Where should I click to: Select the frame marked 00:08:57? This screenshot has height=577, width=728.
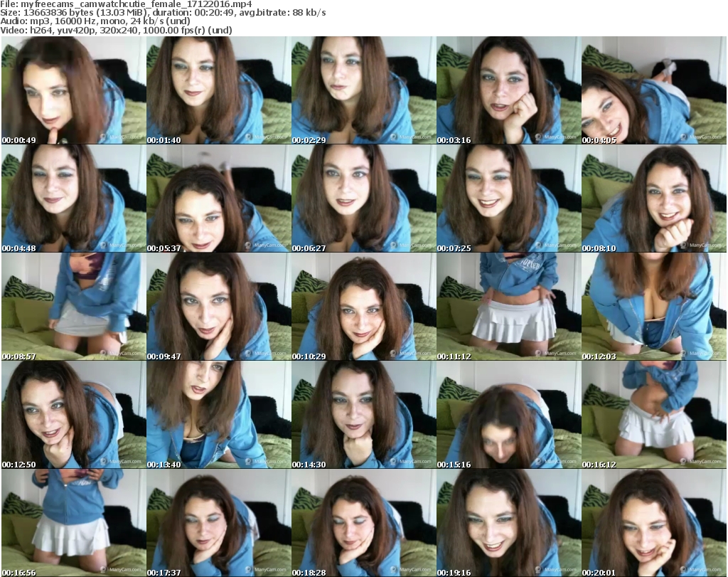tap(73, 307)
